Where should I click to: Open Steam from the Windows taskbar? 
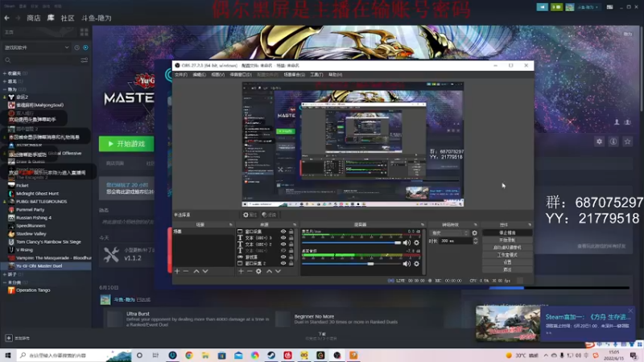(x=271, y=356)
